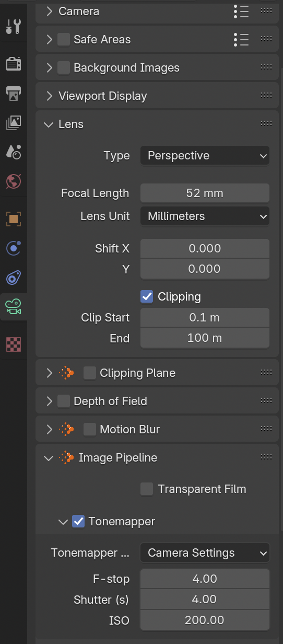Open the Object properties tab
This screenshot has height=644, width=283.
coord(14,219)
